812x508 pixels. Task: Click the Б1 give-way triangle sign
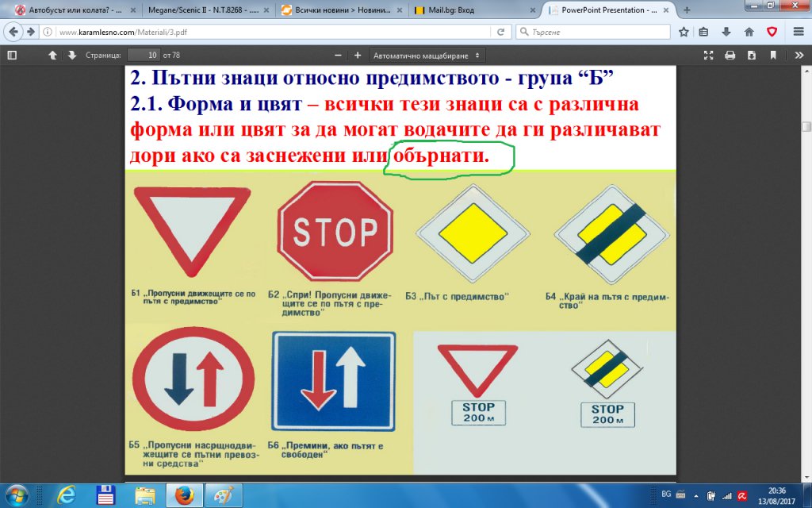pyautogui.click(x=192, y=231)
